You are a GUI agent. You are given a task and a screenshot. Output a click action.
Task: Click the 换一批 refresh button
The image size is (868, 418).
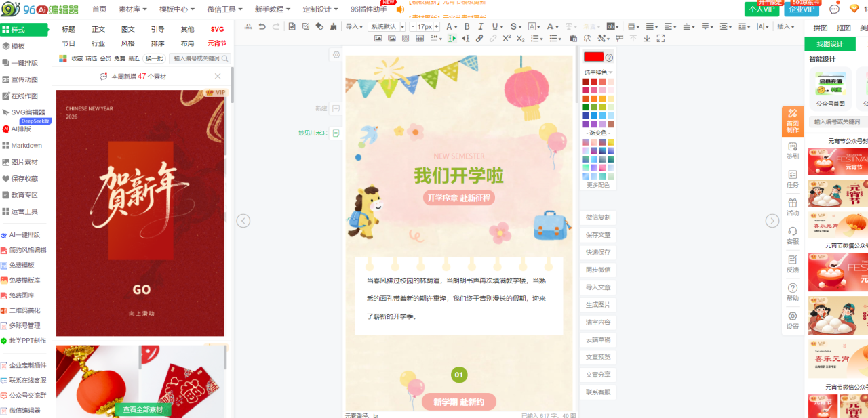(155, 59)
